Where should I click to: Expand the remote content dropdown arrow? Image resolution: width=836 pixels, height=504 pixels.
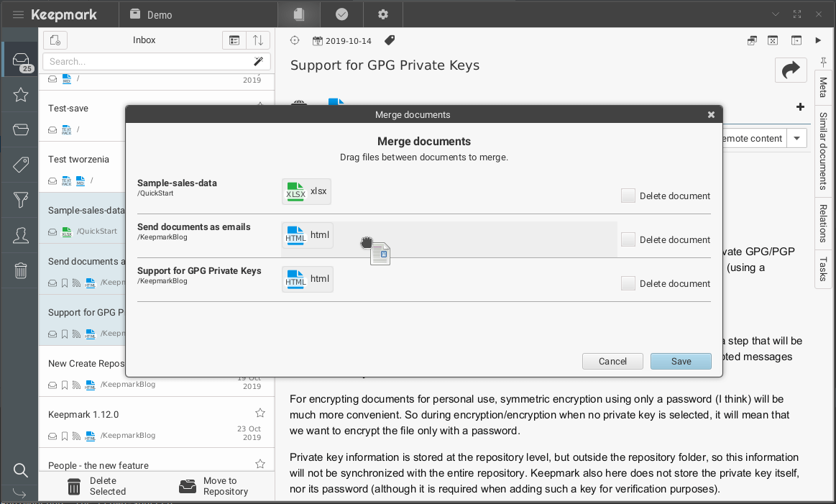796,139
